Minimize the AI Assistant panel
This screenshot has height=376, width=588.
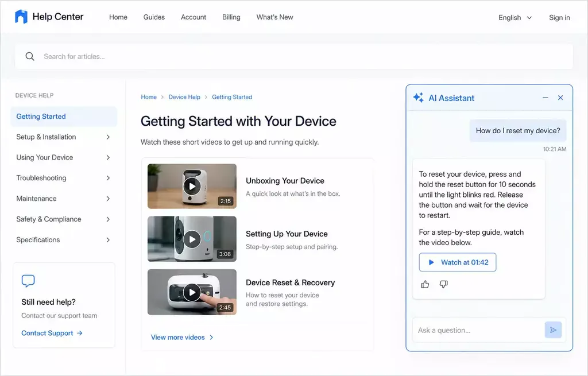click(x=546, y=98)
